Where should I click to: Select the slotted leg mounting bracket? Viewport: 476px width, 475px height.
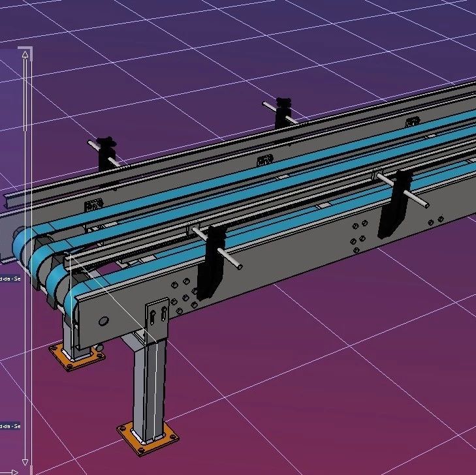pyautogui.click(x=157, y=320)
